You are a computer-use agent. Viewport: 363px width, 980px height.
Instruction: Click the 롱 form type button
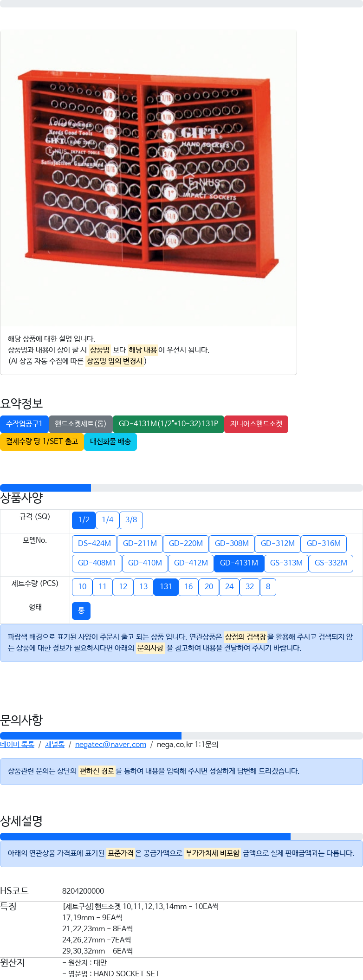tap(81, 611)
